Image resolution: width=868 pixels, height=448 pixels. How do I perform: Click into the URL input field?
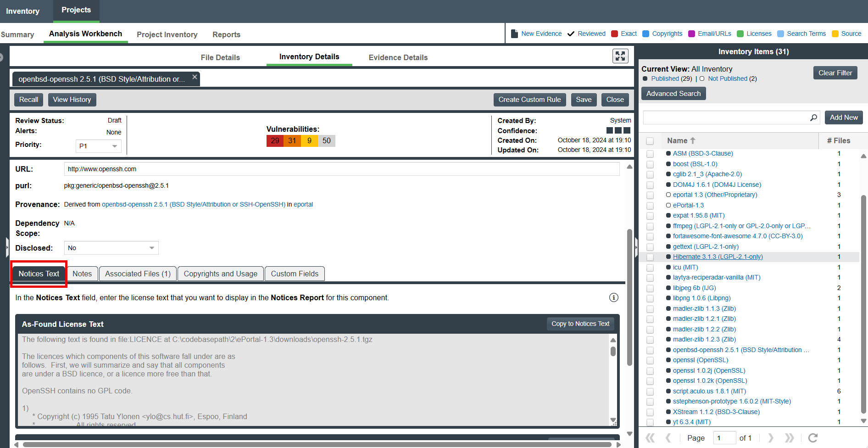pos(341,169)
